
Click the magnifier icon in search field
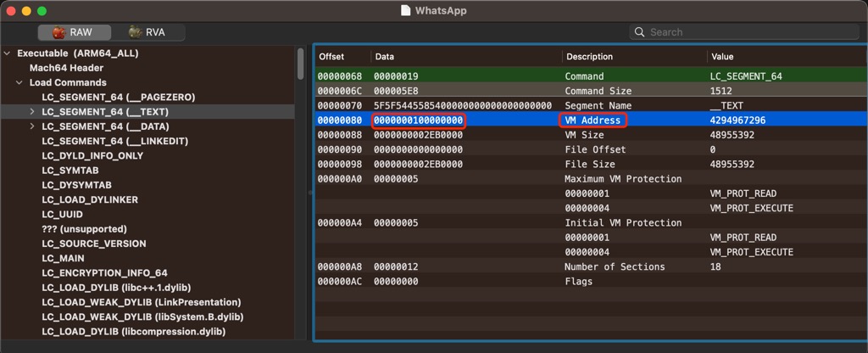click(x=639, y=32)
